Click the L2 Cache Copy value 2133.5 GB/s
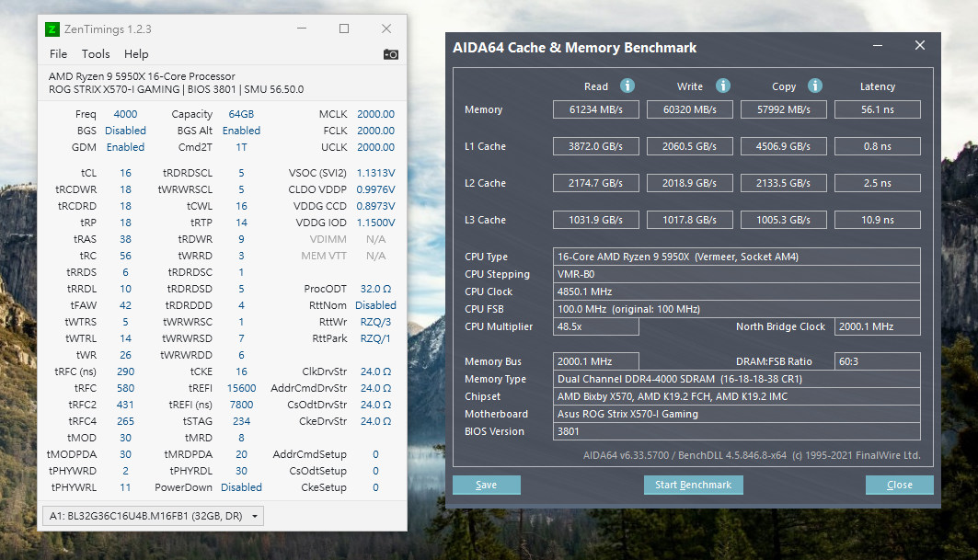The height and width of the screenshot is (560, 978). [783, 183]
